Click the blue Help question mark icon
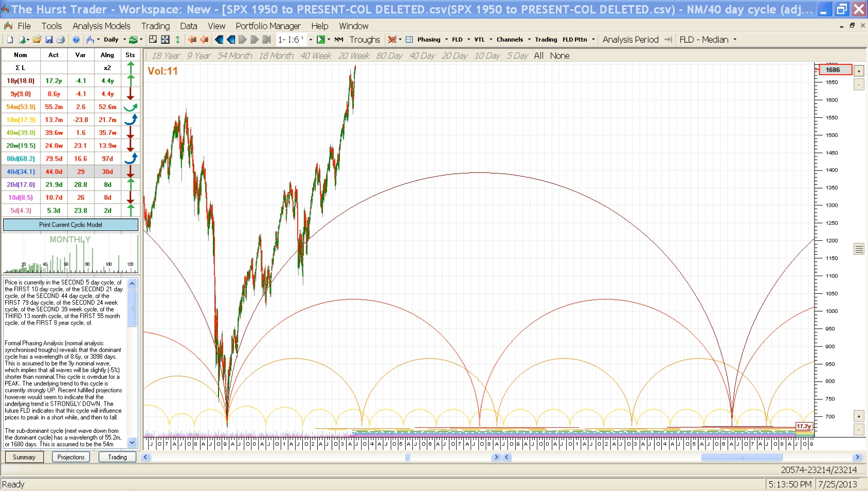The height and width of the screenshot is (491, 868). (76, 40)
